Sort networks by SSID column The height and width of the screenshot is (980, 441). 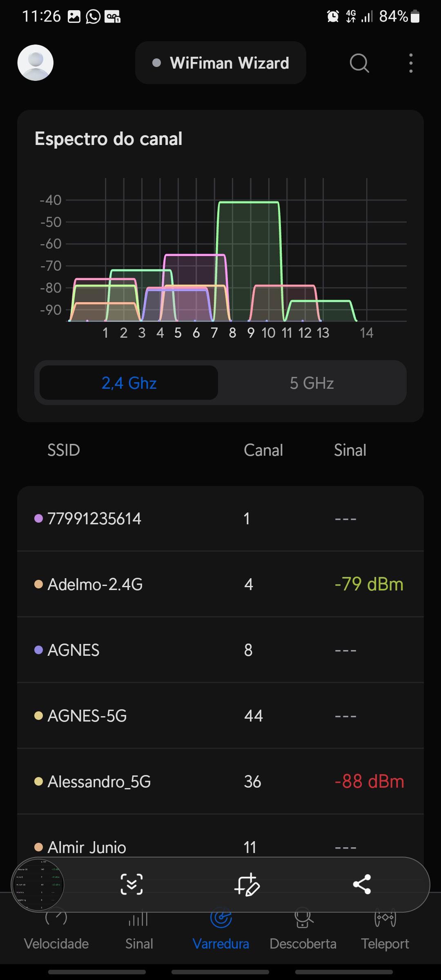coord(64,450)
